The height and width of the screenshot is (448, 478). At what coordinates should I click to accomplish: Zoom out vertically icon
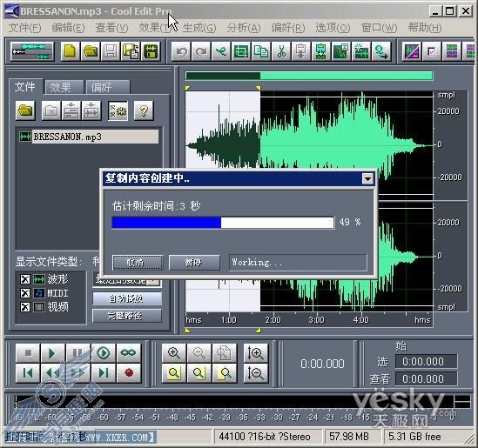click(256, 373)
